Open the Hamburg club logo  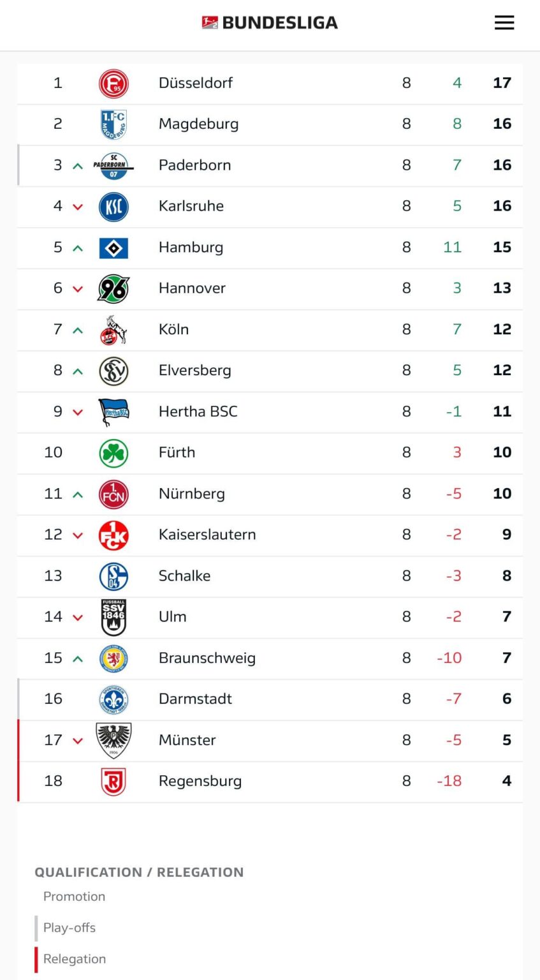[113, 247]
